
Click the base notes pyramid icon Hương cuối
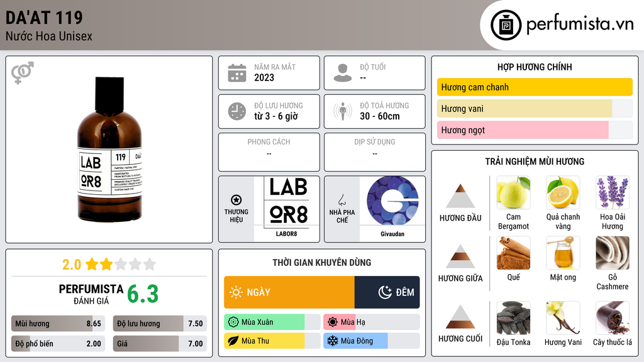(x=460, y=317)
